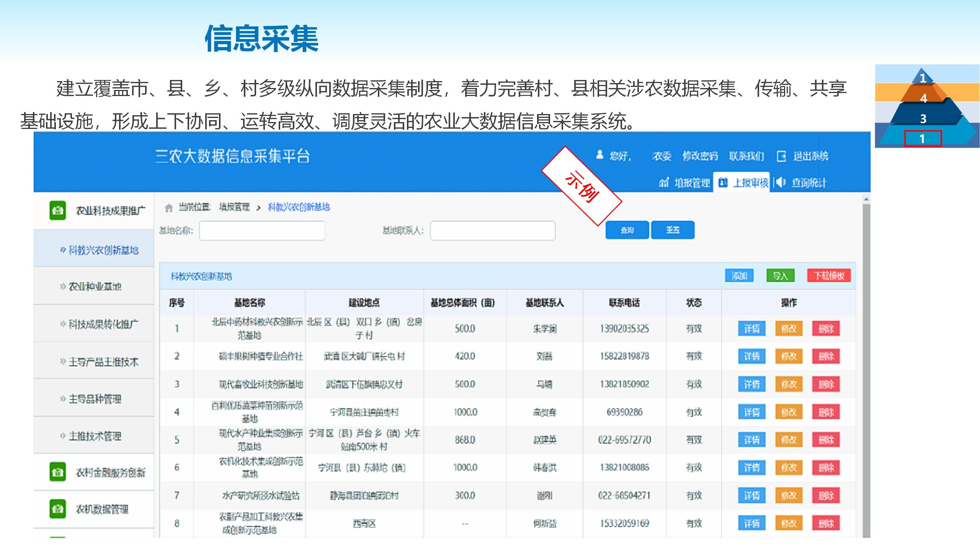The width and height of the screenshot is (980, 551).
Task: Click the 退出系统 logout icon
Action: click(781, 156)
